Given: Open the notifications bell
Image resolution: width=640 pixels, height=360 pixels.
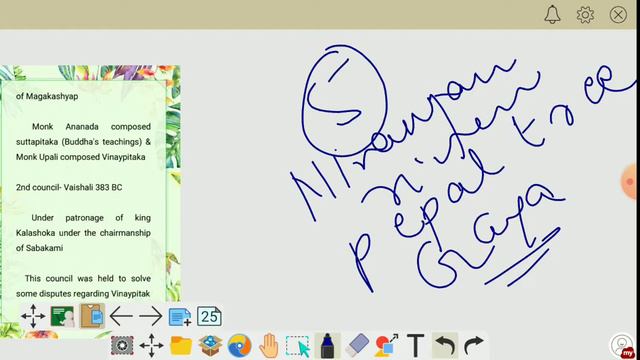Looking at the screenshot, I should [x=552, y=14].
